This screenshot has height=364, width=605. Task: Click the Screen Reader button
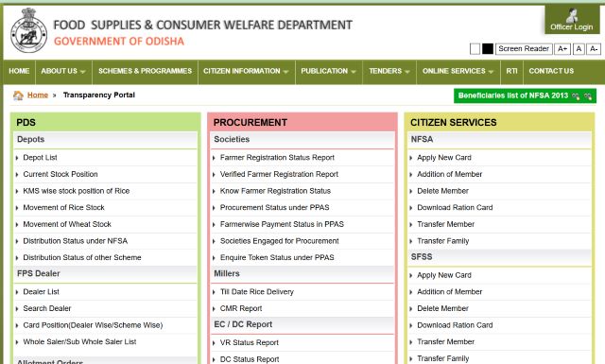[524, 49]
